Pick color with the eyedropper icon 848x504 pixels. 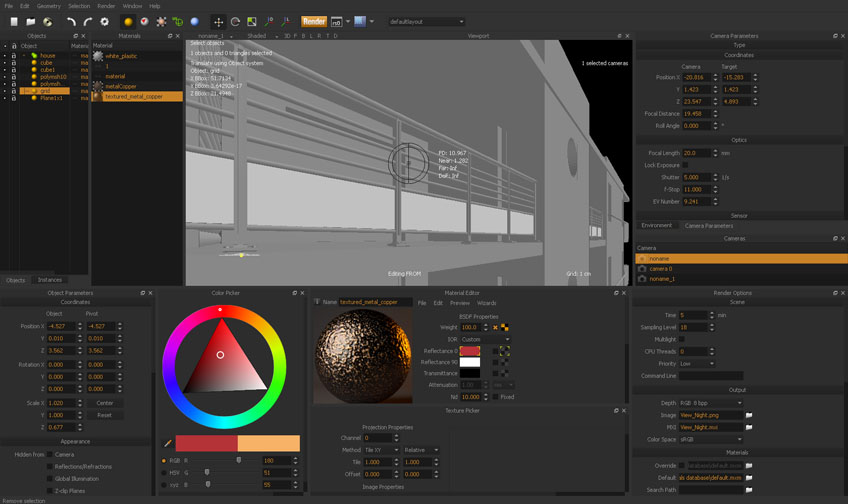(168, 443)
